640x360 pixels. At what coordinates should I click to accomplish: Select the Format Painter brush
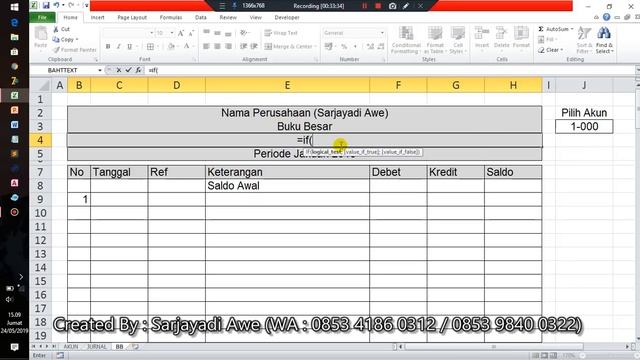pos(75,50)
